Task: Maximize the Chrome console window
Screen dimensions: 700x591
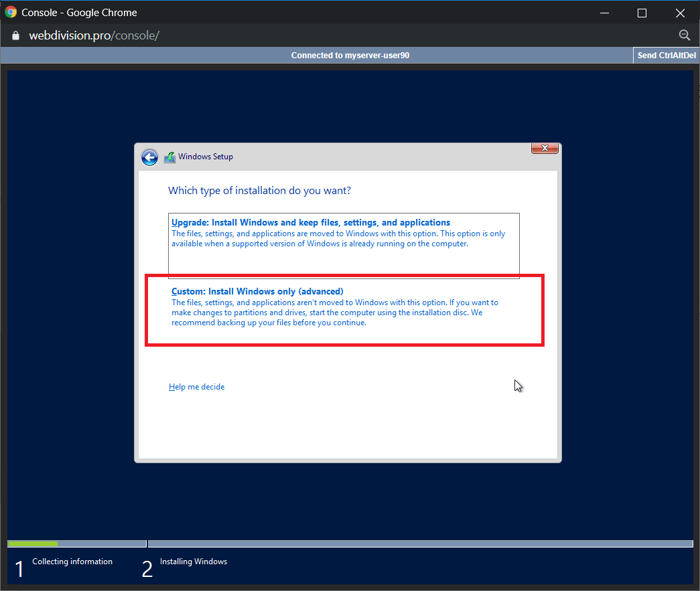Action: pos(642,13)
